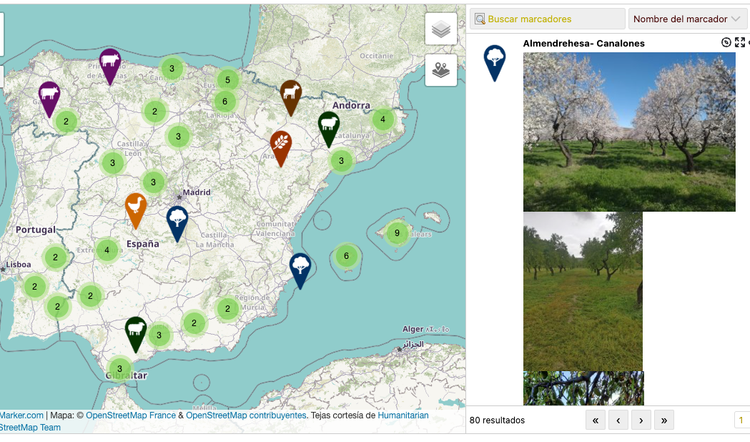
Task: Click the circular link icon next to Almendrehesa title
Action: point(726,43)
